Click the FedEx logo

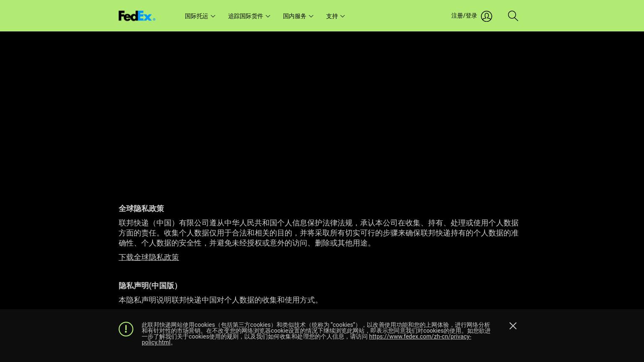(x=137, y=16)
